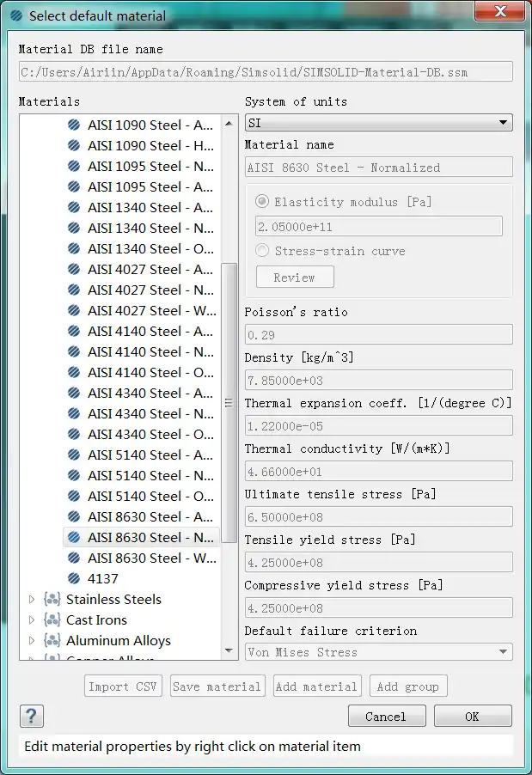Select Stress-strain curve radio button
This screenshot has width=532, height=775.
click(x=262, y=251)
